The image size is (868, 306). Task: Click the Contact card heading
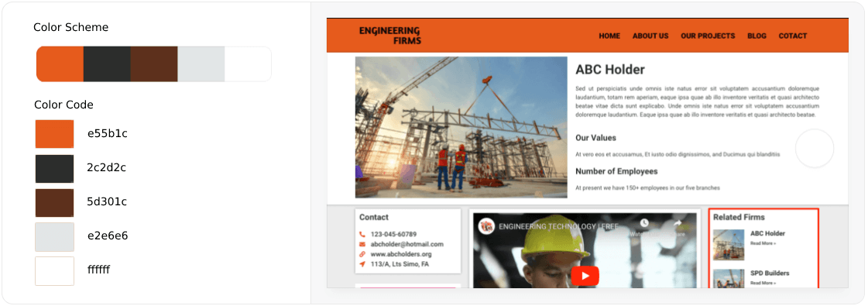point(374,218)
